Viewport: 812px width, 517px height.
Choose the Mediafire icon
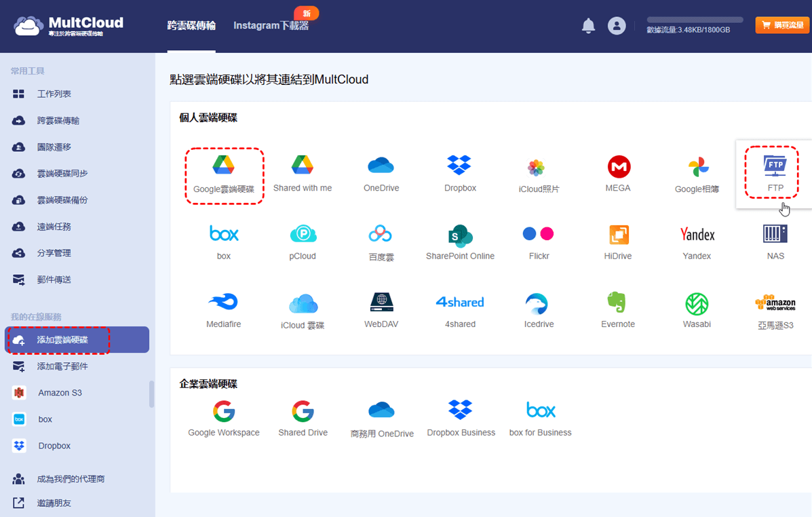[x=224, y=301]
